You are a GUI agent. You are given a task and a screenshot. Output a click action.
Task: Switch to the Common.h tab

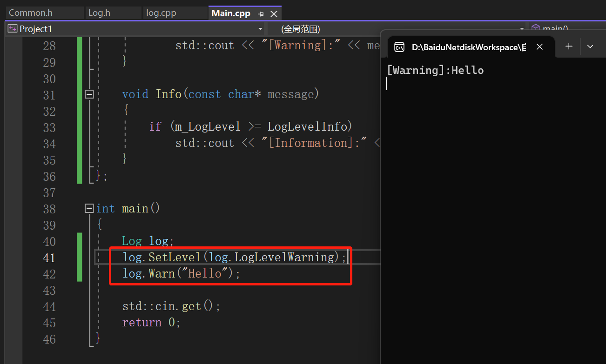[x=45, y=13]
